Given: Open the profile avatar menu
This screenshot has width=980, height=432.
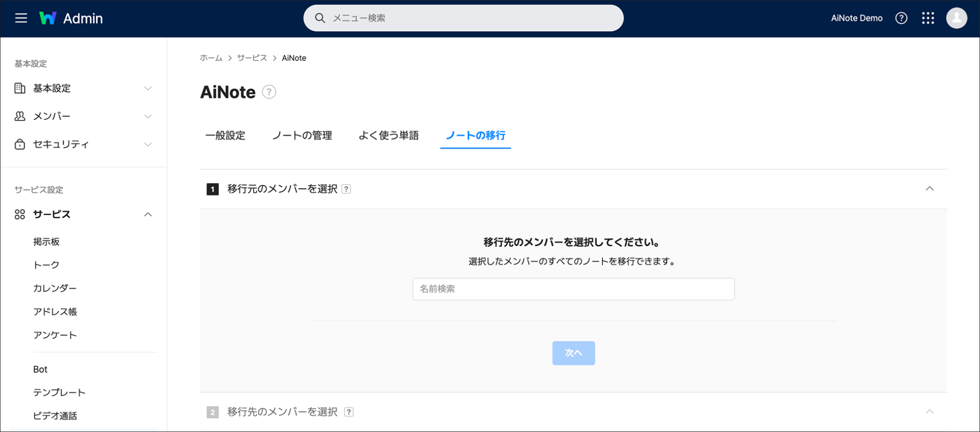Looking at the screenshot, I should [x=957, y=18].
